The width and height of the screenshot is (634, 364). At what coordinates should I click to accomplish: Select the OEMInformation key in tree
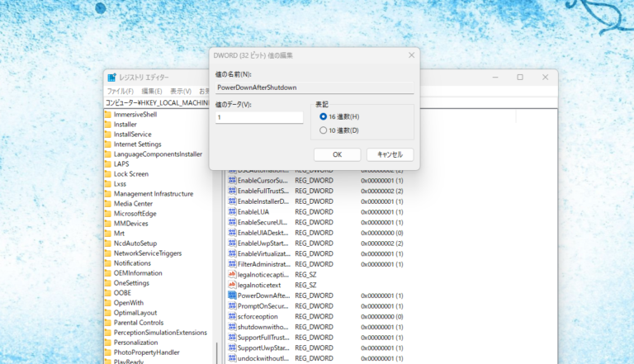click(x=138, y=273)
